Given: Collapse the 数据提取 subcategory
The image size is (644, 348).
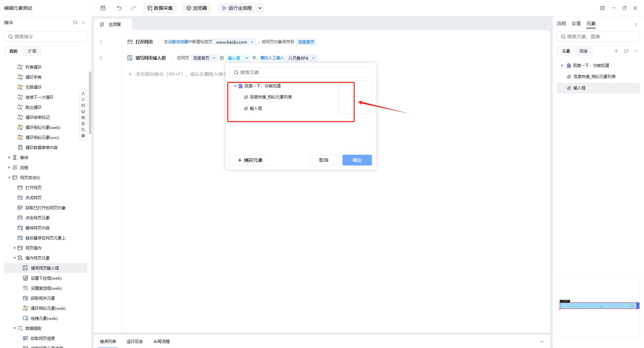Looking at the screenshot, I should (15, 328).
